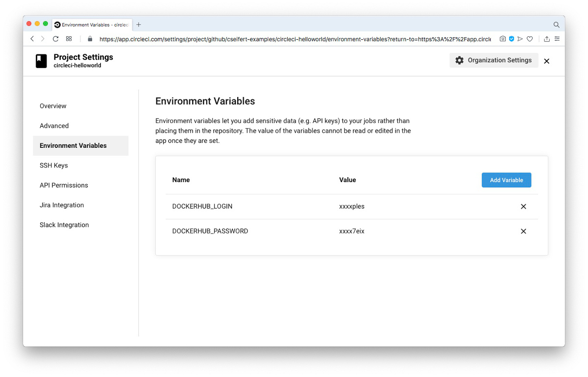
Task: Click the DOCKERHUB_LOGIN name cell
Action: (x=202, y=207)
